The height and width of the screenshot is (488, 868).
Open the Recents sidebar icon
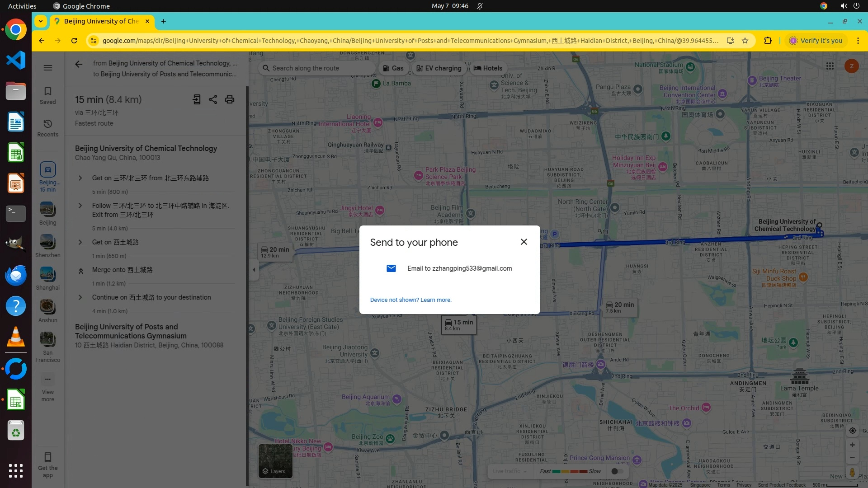pos(47,128)
